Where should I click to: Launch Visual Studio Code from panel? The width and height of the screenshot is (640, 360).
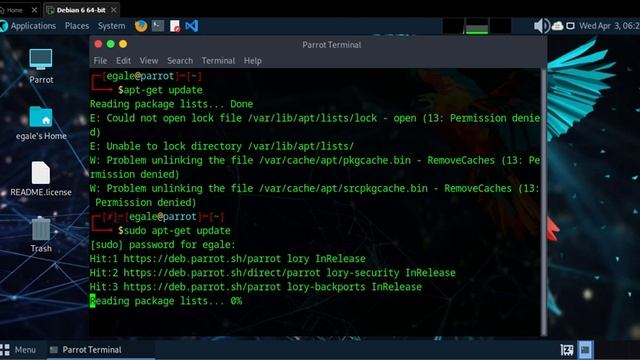click(191, 26)
